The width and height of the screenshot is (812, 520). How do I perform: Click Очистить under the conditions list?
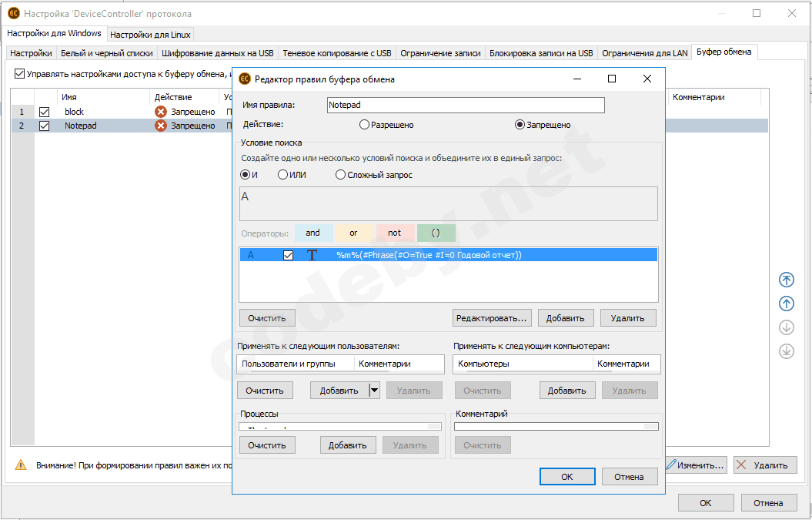[267, 318]
